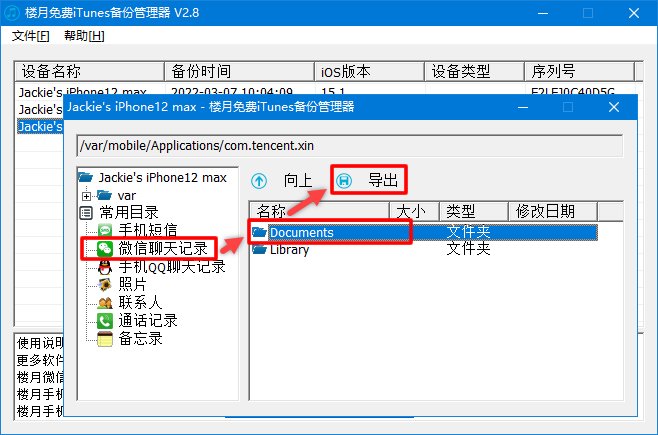Select 联系人 in the tree
658x435 pixels.
(x=140, y=303)
